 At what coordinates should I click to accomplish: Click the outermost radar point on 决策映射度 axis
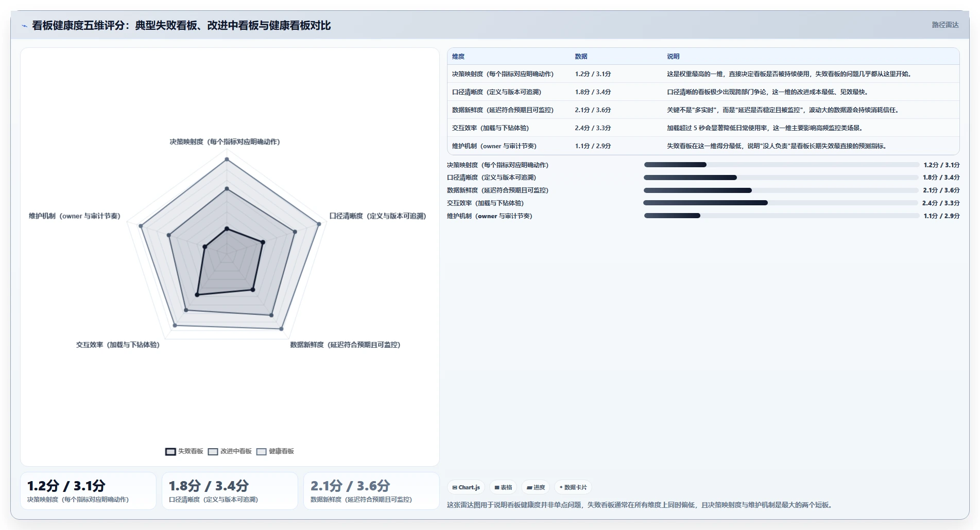227,160
